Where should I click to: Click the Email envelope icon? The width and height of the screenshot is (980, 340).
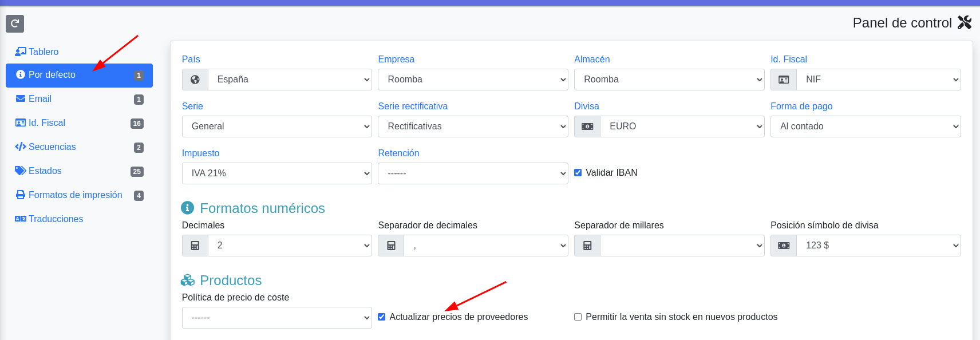(21, 98)
